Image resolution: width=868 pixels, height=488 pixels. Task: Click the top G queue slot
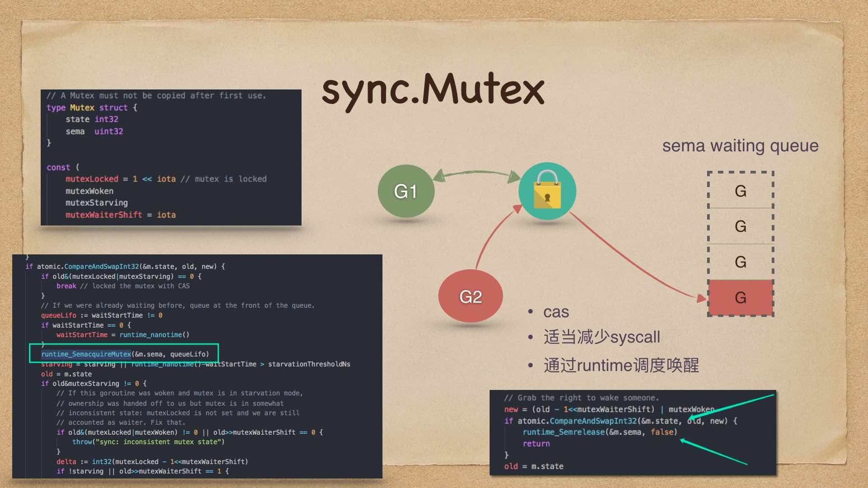741,191
